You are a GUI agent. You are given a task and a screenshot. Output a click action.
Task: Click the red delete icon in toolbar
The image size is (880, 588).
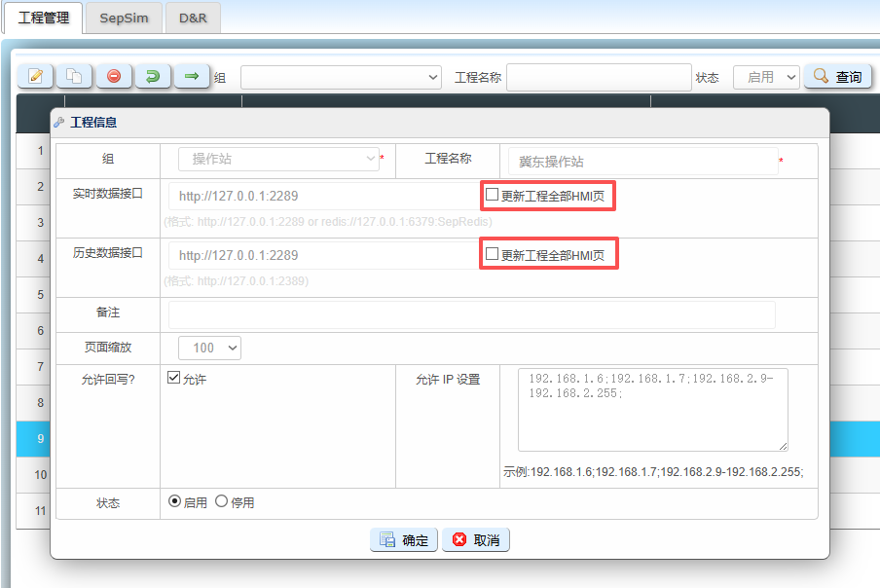coord(114,76)
